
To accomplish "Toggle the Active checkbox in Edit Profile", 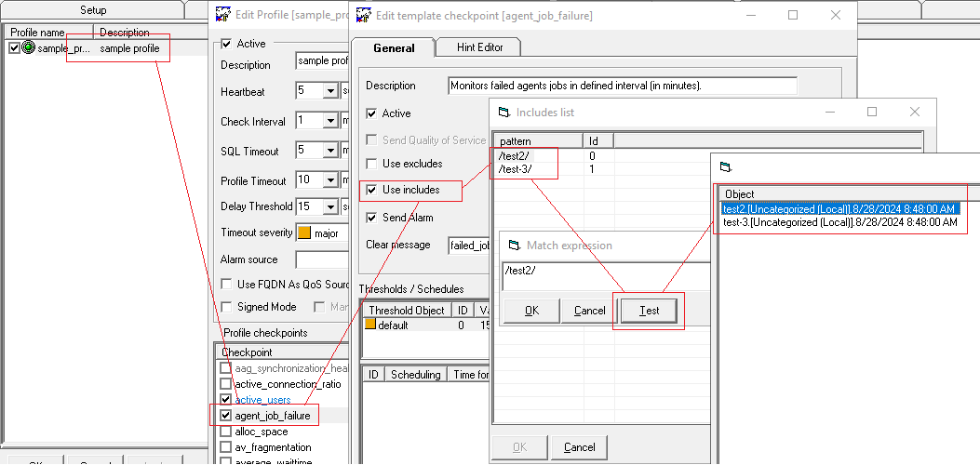I will click(227, 44).
